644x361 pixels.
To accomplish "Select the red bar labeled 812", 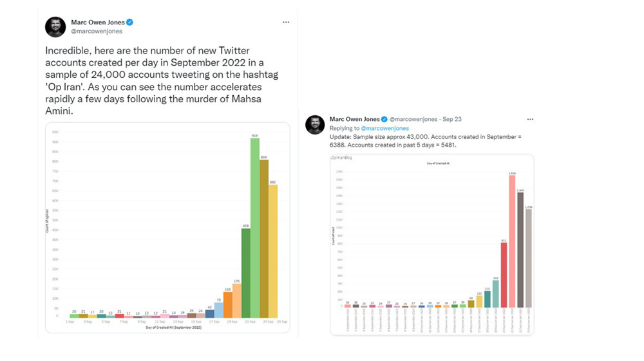I will click(x=504, y=275).
